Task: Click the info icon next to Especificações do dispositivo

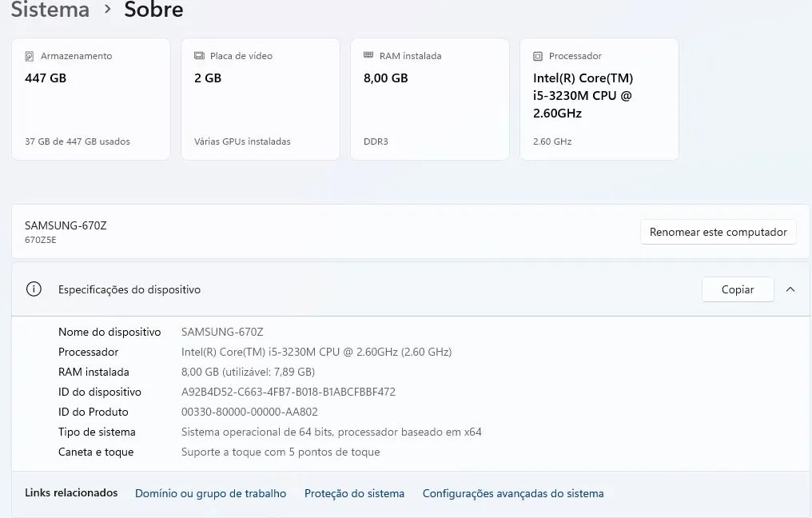Action: [x=33, y=289]
